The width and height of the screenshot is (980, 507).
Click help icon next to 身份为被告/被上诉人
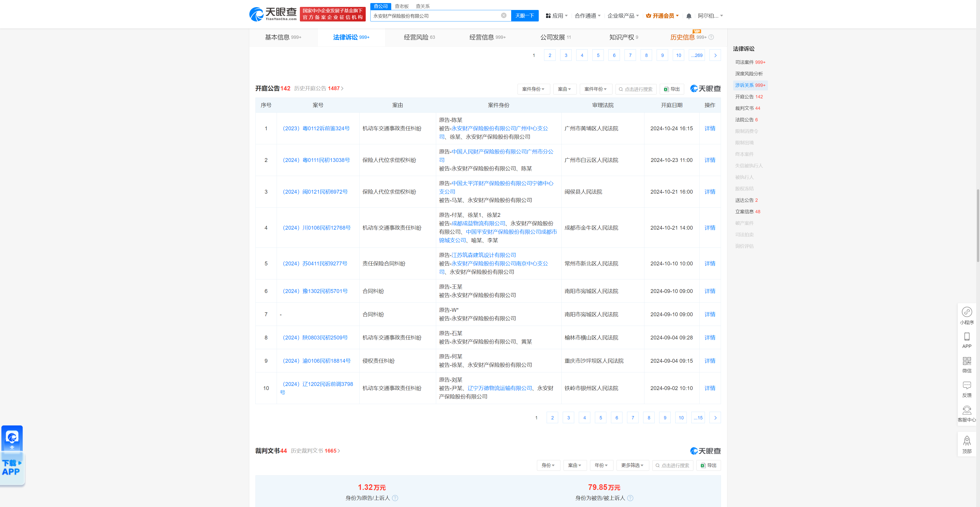[630, 498]
